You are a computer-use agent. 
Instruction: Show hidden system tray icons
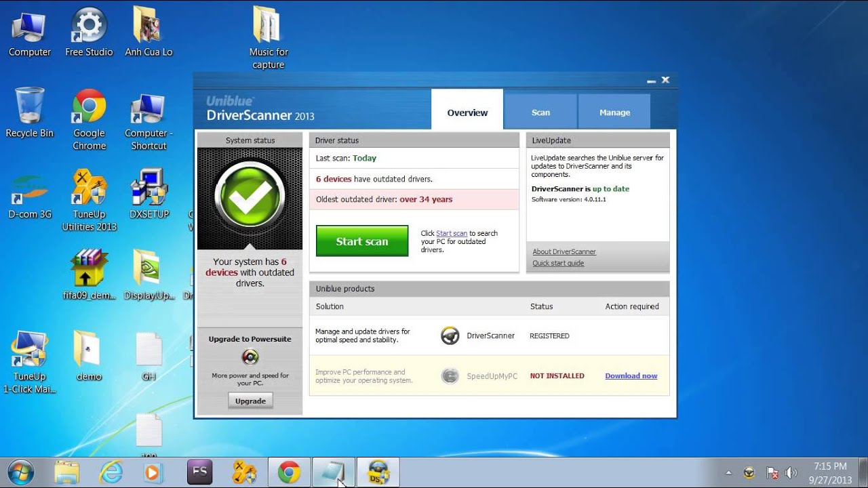point(729,472)
